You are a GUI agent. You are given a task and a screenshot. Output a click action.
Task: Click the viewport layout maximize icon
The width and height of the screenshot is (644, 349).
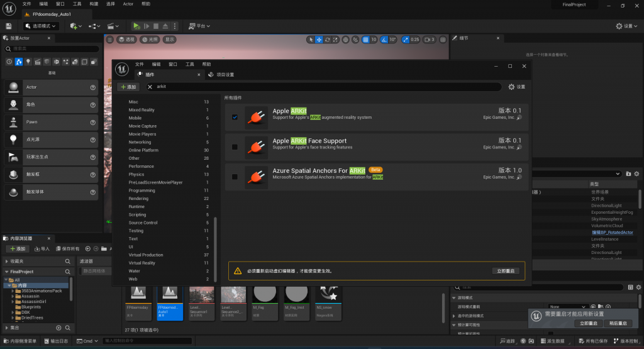click(443, 40)
